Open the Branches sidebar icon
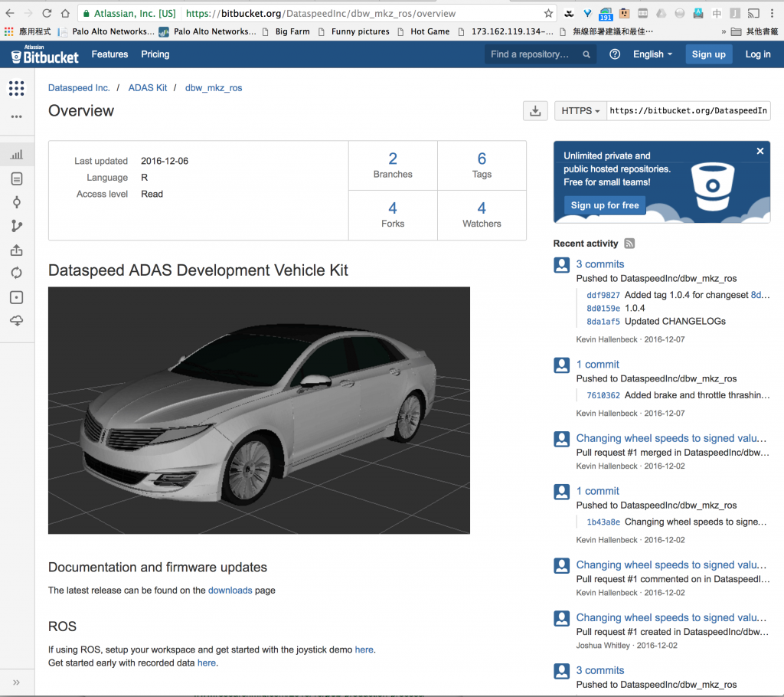Screen dimensions: 784x697 coord(17,226)
